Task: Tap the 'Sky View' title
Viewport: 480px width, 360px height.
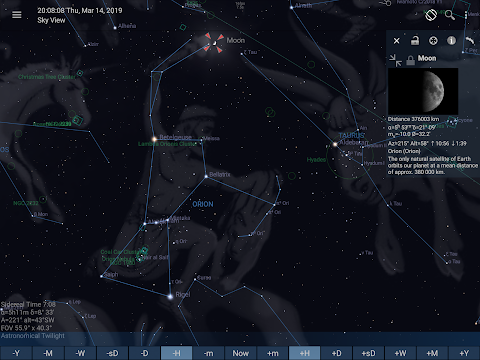Action: 51,20
